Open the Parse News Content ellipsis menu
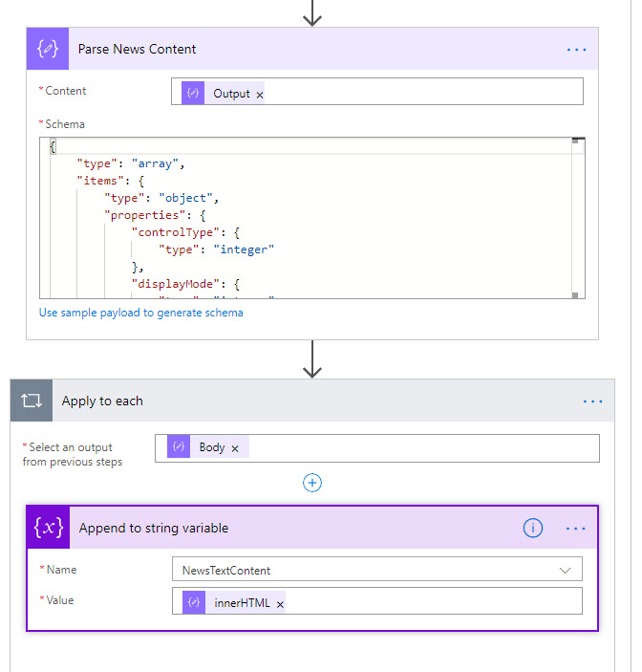 [x=576, y=49]
